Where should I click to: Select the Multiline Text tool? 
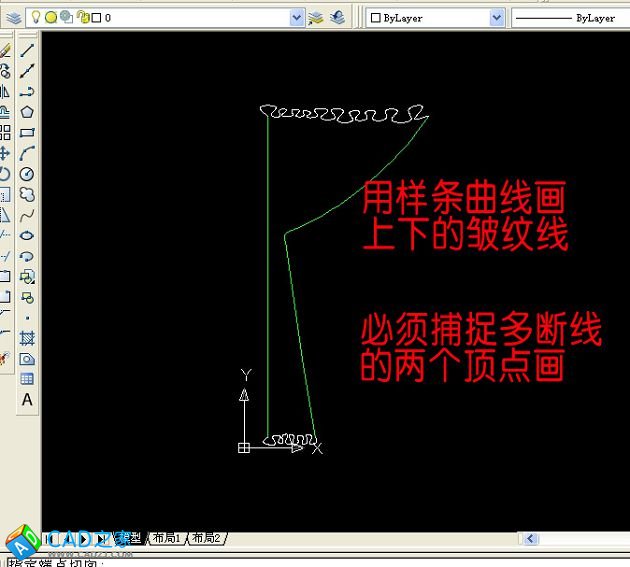(27, 399)
